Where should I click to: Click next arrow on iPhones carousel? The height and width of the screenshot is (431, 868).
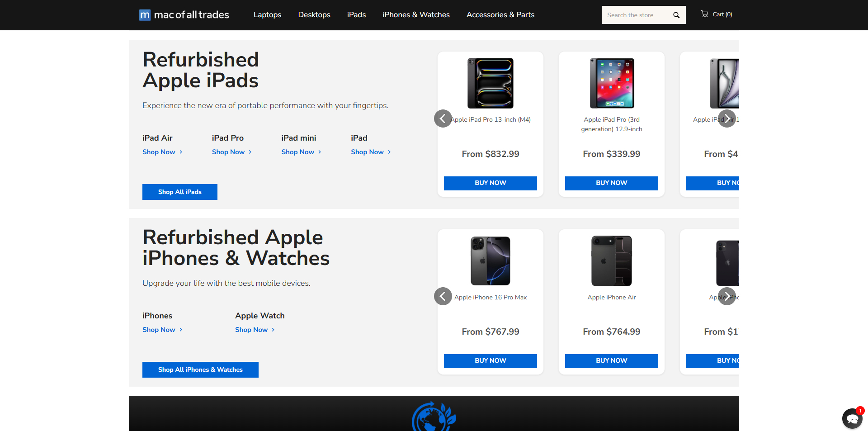point(727,296)
